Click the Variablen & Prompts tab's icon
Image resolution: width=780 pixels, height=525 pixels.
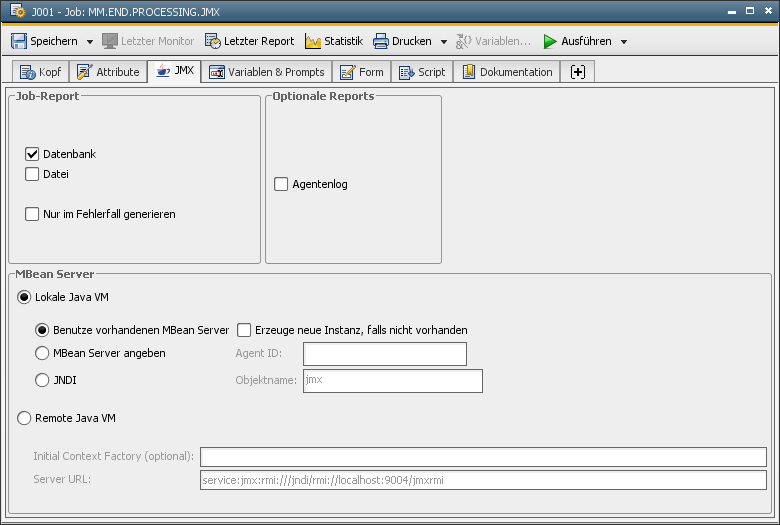click(217, 72)
